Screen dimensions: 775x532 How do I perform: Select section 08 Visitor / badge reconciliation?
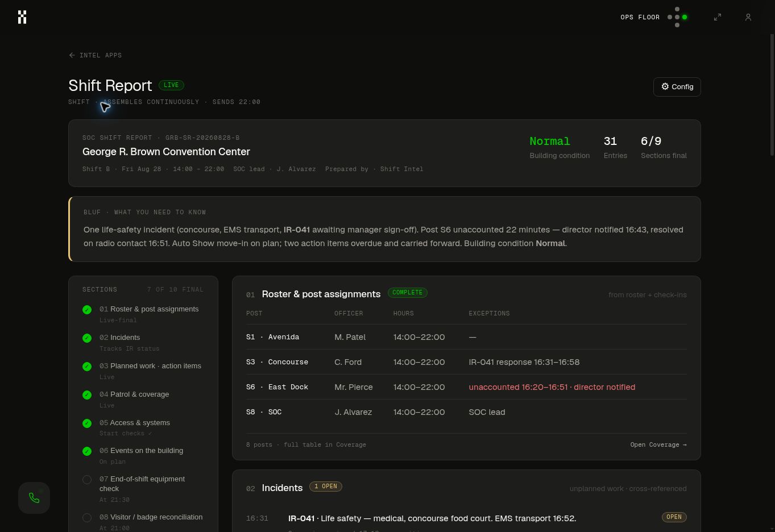[x=143, y=522]
